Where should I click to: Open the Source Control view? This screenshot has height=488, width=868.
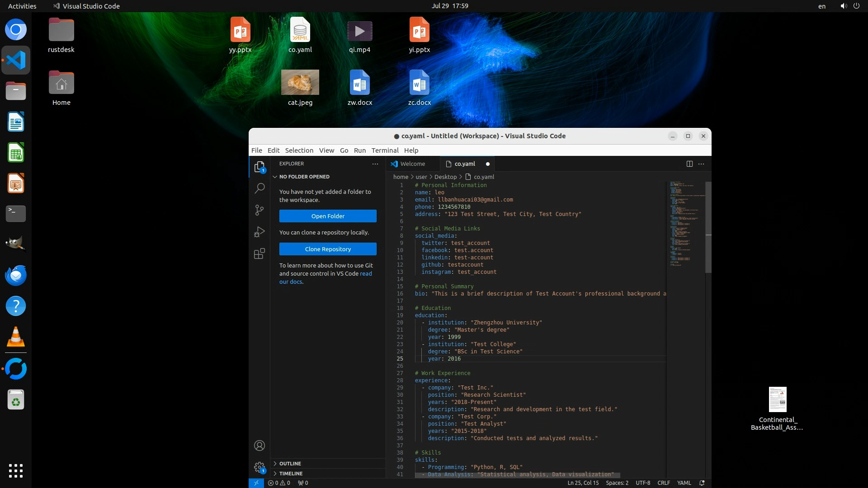tap(259, 210)
